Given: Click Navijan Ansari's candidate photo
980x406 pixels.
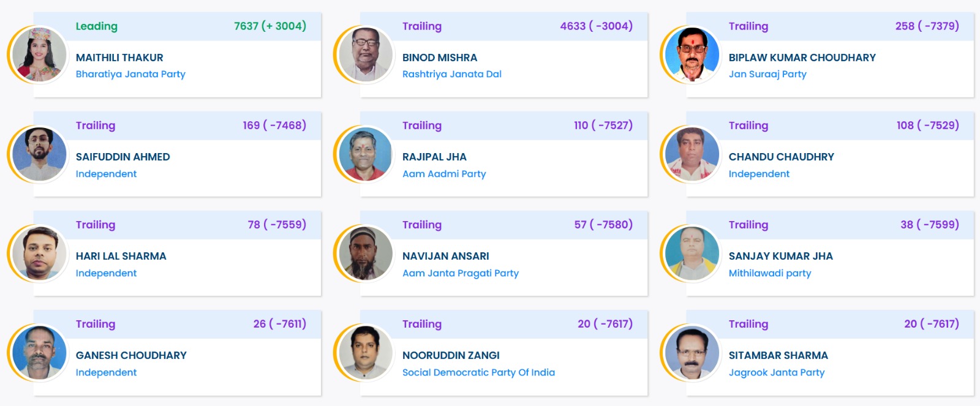Looking at the screenshot, I should pyautogui.click(x=366, y=254).
